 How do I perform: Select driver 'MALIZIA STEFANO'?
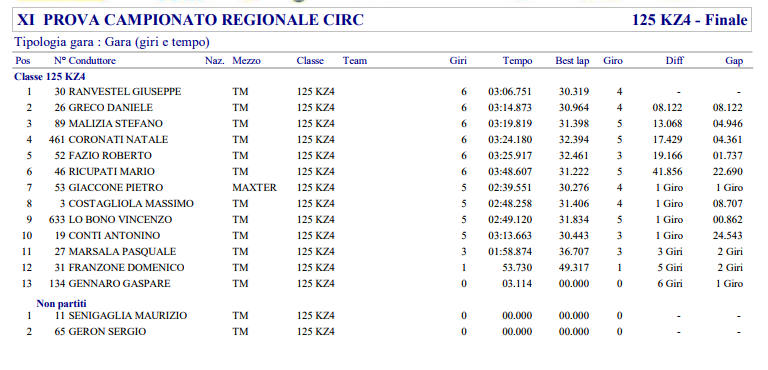click(116, 123)
